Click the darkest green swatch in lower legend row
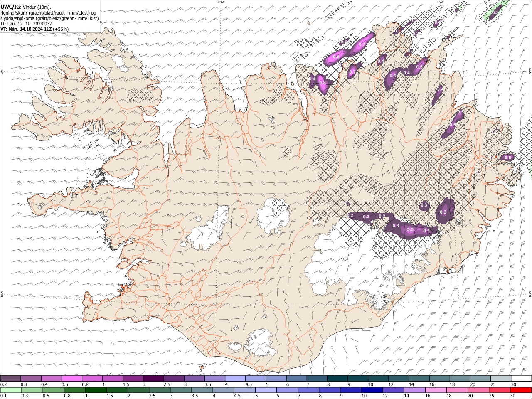Screen dimensions: 532x399 tap(96, 390)
